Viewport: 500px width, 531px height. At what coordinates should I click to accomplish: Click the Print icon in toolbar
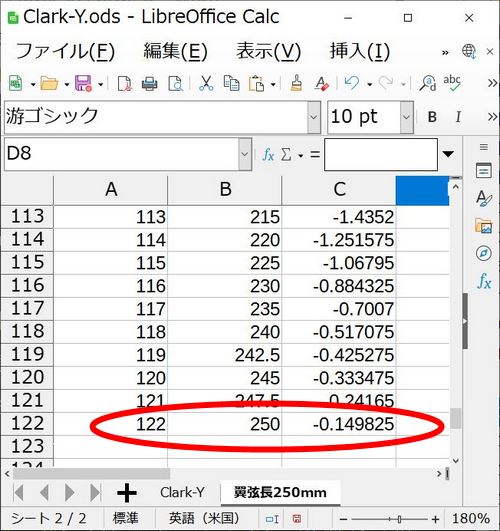[149, 83]
